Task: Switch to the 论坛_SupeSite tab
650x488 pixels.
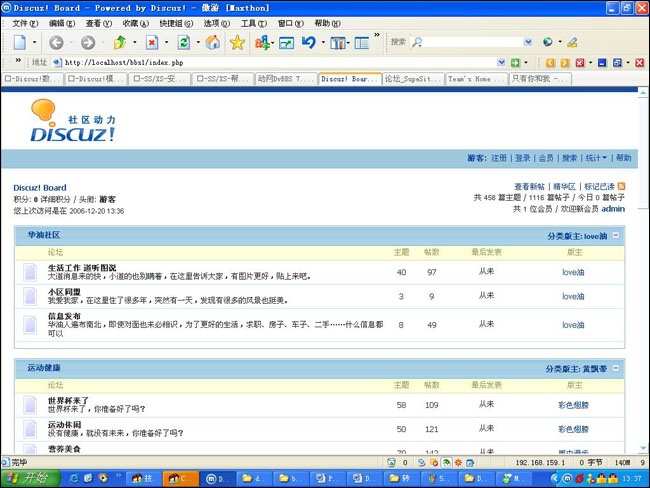Action: [413, 79]
